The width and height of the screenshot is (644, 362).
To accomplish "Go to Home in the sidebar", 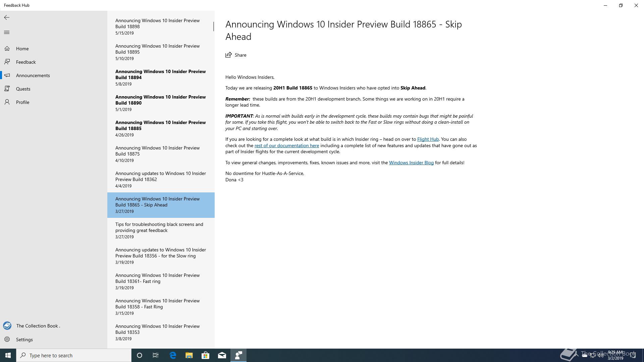I will point(54,49).
